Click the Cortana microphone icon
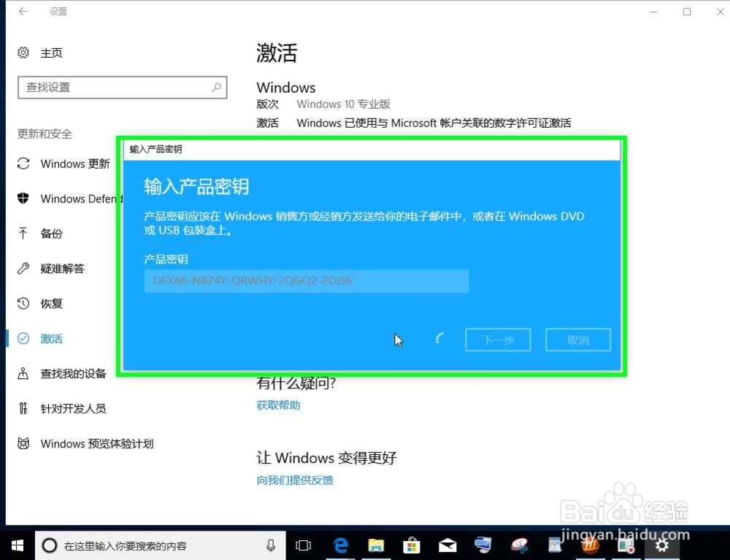730x560 pixels. [x=271, y=545]
